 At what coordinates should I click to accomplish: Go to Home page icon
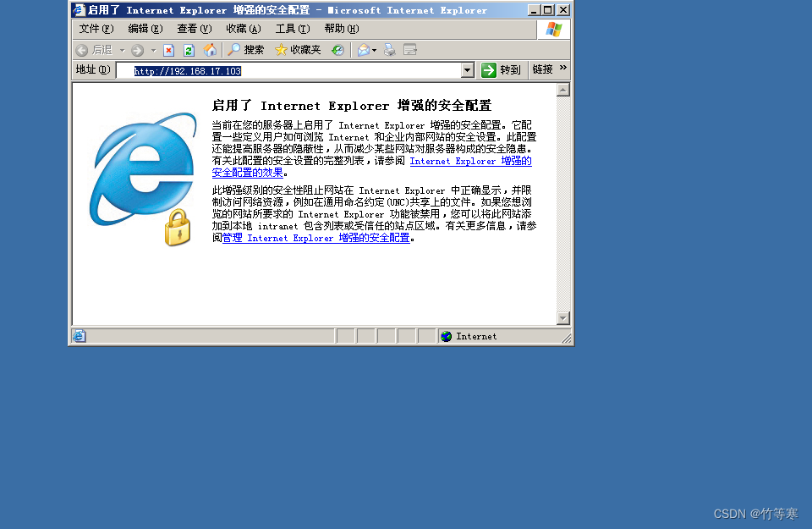pyautogui.click(x=210, y=50)
